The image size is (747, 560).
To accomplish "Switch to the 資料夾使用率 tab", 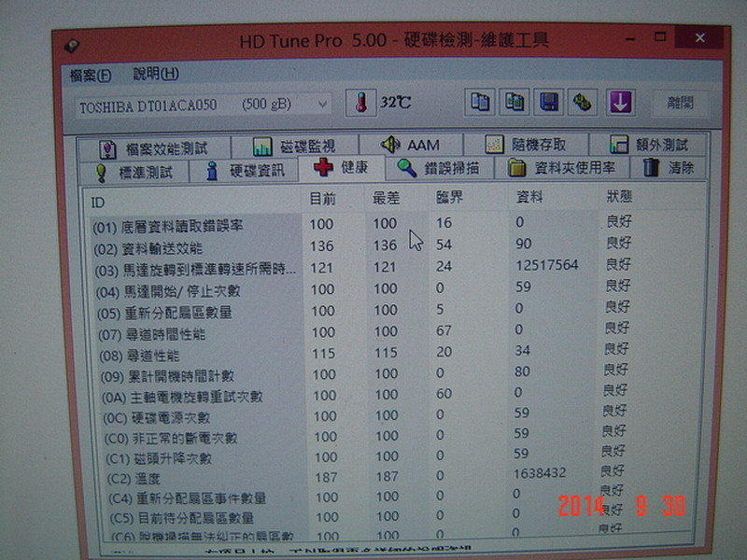I will point(562,168).
